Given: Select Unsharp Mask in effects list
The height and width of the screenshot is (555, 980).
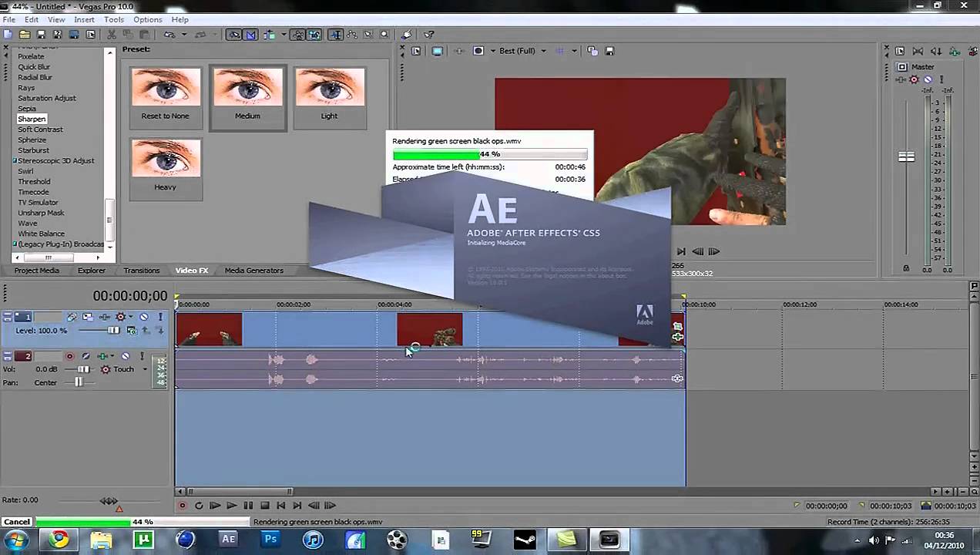Looking at the screenshot, I should (42, 213).
